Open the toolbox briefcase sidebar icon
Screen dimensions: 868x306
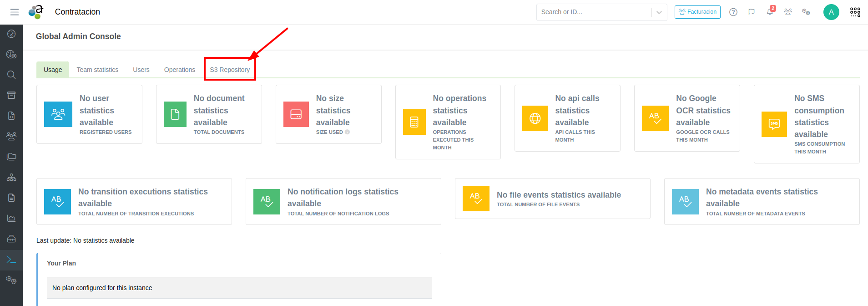(x=11, y=239)
